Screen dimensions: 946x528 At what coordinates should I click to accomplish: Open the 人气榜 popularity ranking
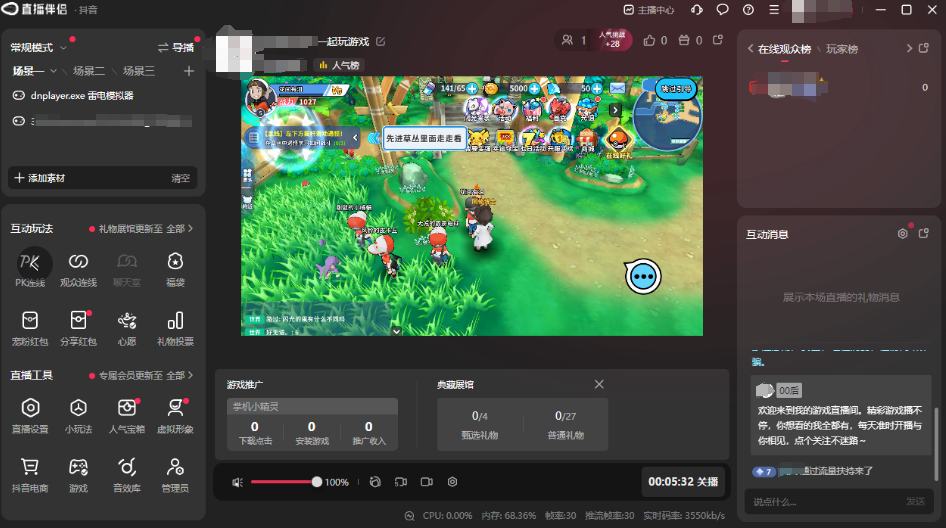click(x=339, y=65)
